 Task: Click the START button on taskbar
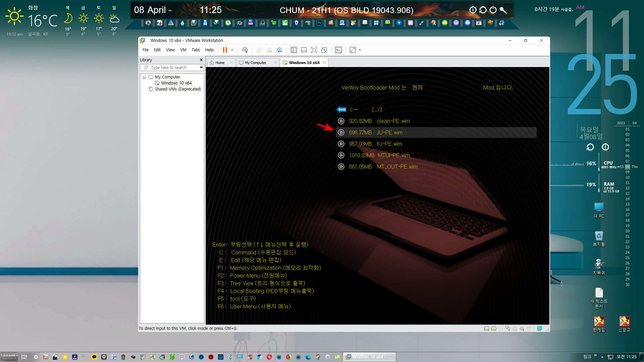click(x=9, y=357)
